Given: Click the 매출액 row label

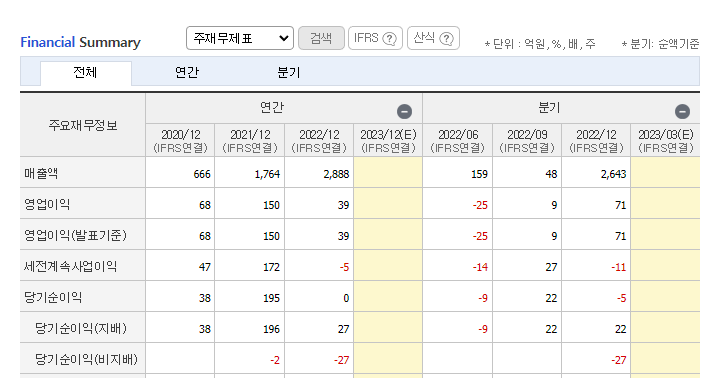Looking at the screenshot, I should (41, 174).
